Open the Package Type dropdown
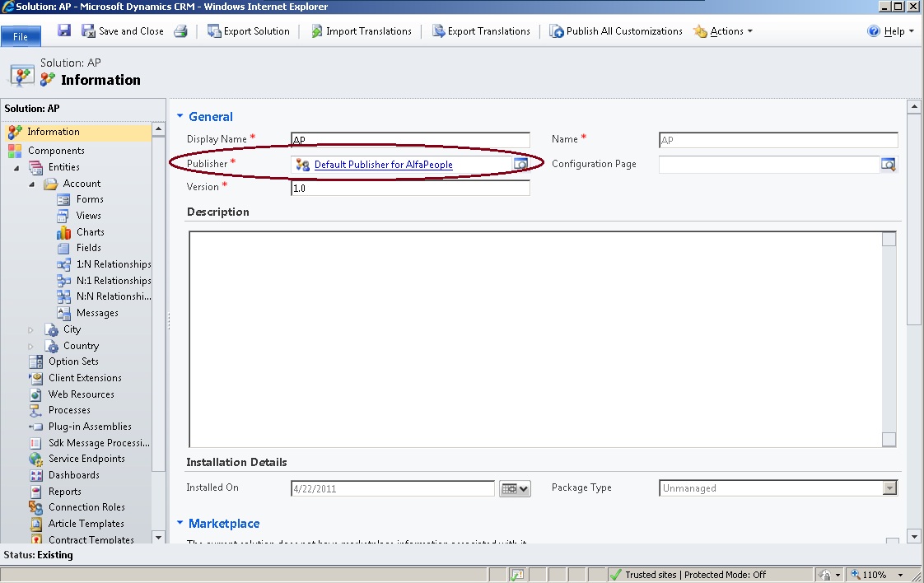 [x=889, y=488]
